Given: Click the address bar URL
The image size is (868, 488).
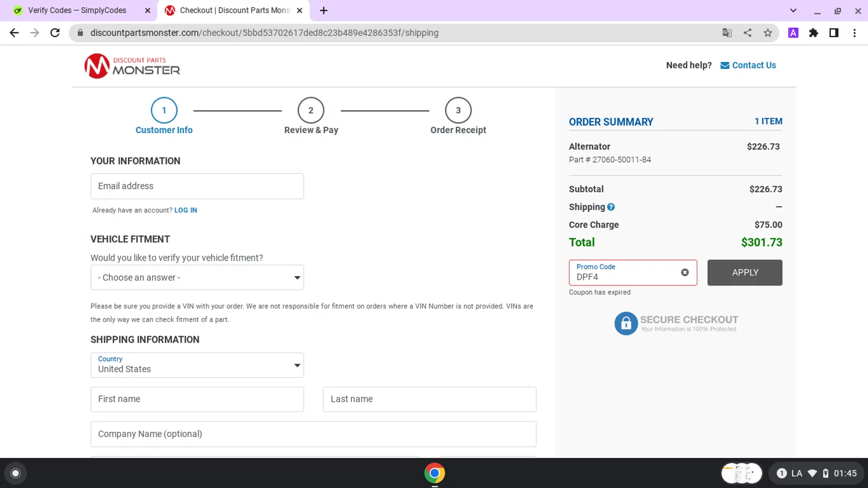Looking at the screenshot, I should point(264,33).
